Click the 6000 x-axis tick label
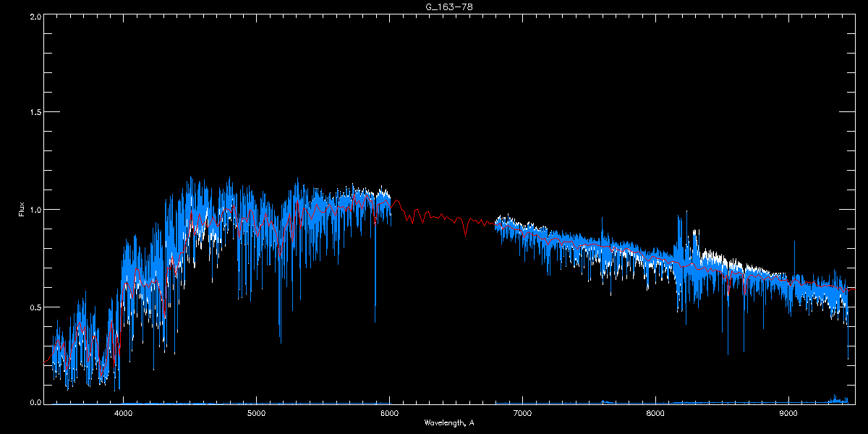The image size is (868, 434). [389, 414]
